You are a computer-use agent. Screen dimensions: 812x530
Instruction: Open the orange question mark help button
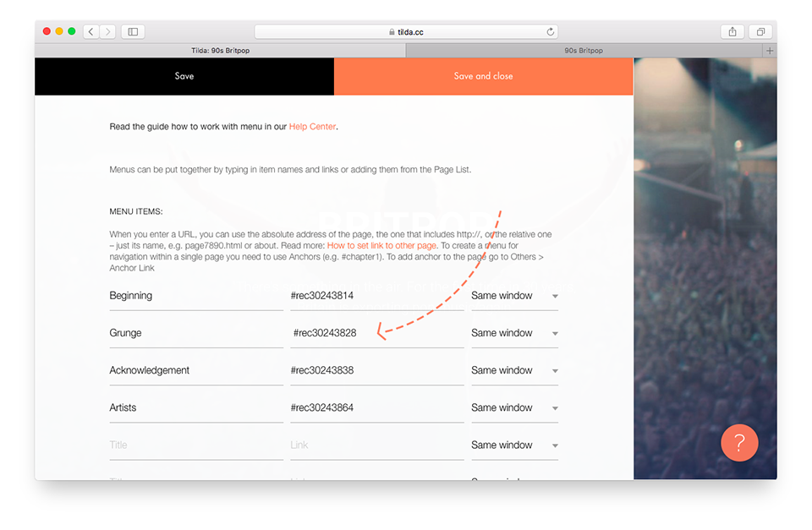(739, 443)
